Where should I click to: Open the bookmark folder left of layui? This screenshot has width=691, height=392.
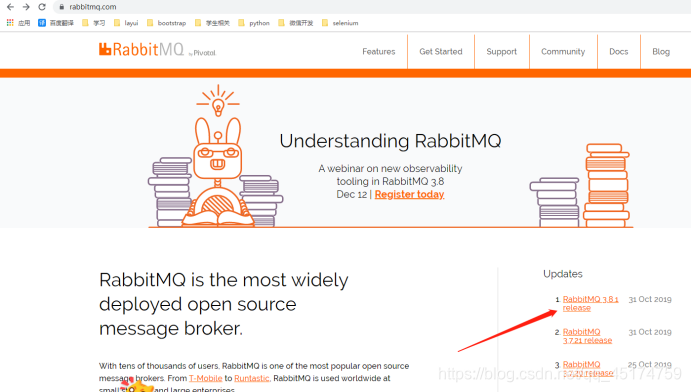[93, 23]
